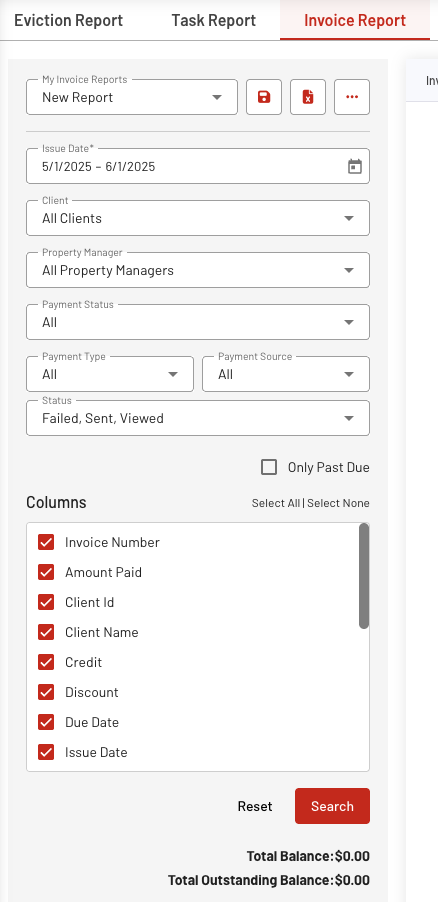
Task: Switch to the Eviction Report tab
Action: pyautogui.click(x=68, y=20)
